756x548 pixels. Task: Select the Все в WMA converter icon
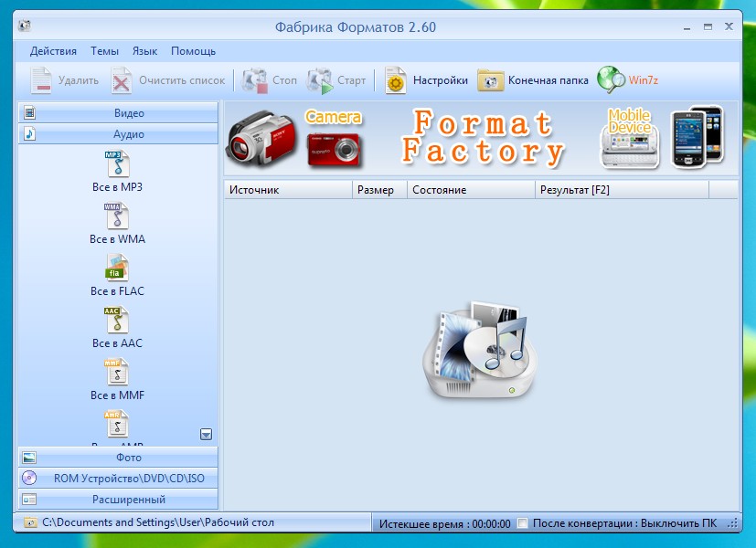click(117, 217)
